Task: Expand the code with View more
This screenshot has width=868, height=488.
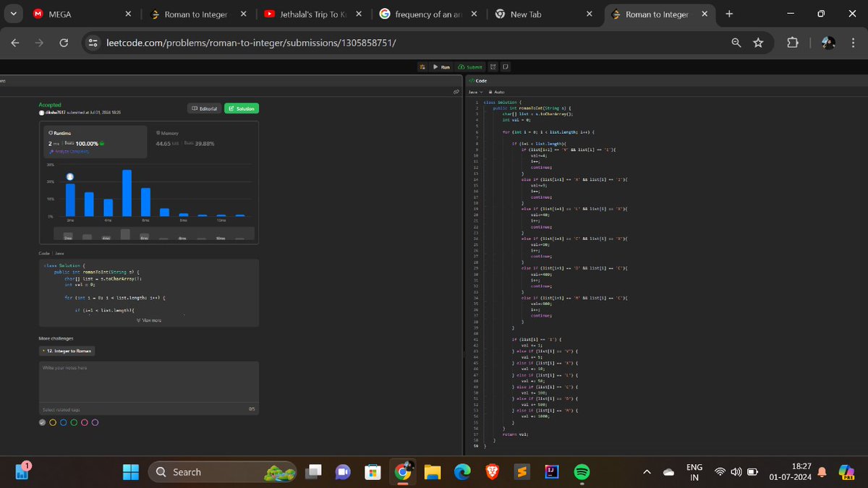Action: point(149,320)
